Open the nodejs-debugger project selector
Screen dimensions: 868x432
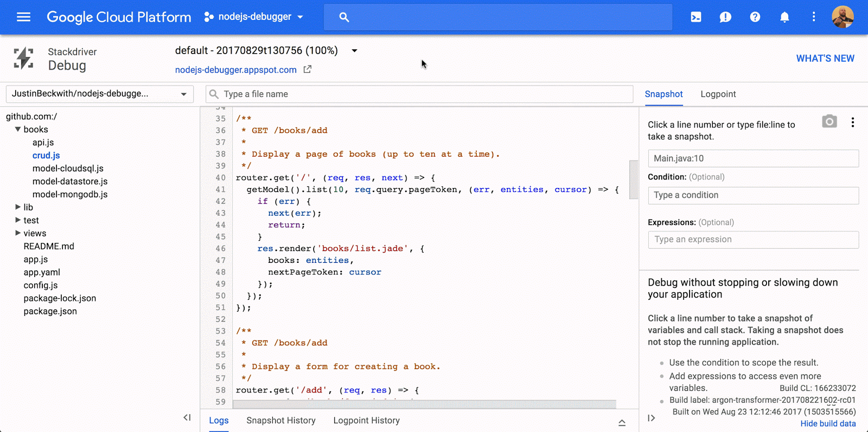coord(254,17)
